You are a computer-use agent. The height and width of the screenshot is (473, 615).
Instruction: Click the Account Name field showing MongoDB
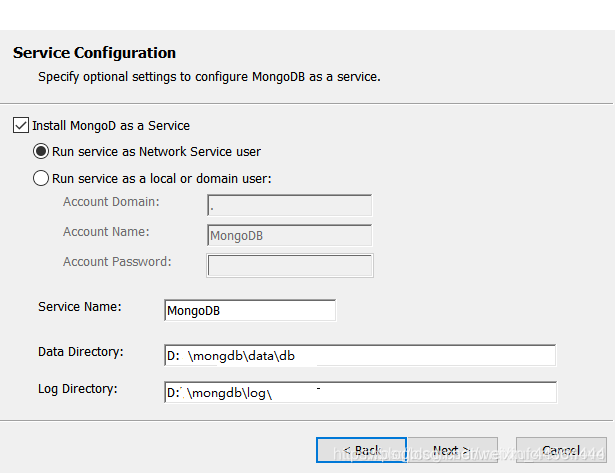point(289,235)
